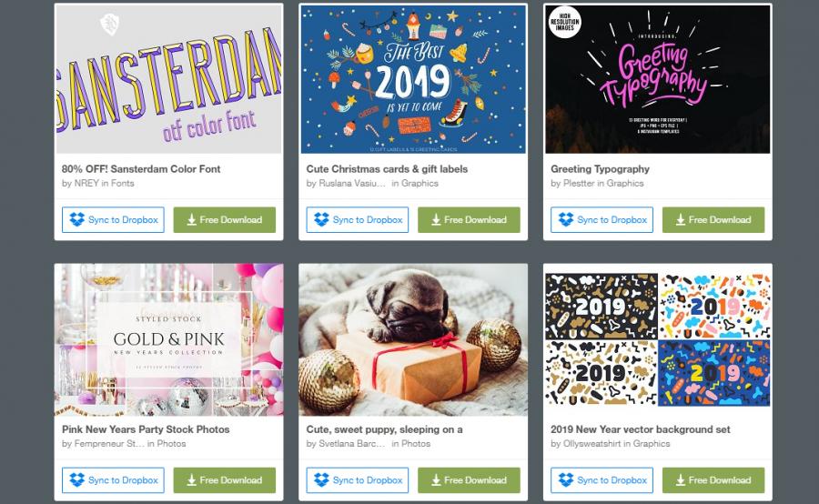Screen dimensions: 819x504
Task: Click the download arrow icon for Sansterdam font
Action: 191,220
